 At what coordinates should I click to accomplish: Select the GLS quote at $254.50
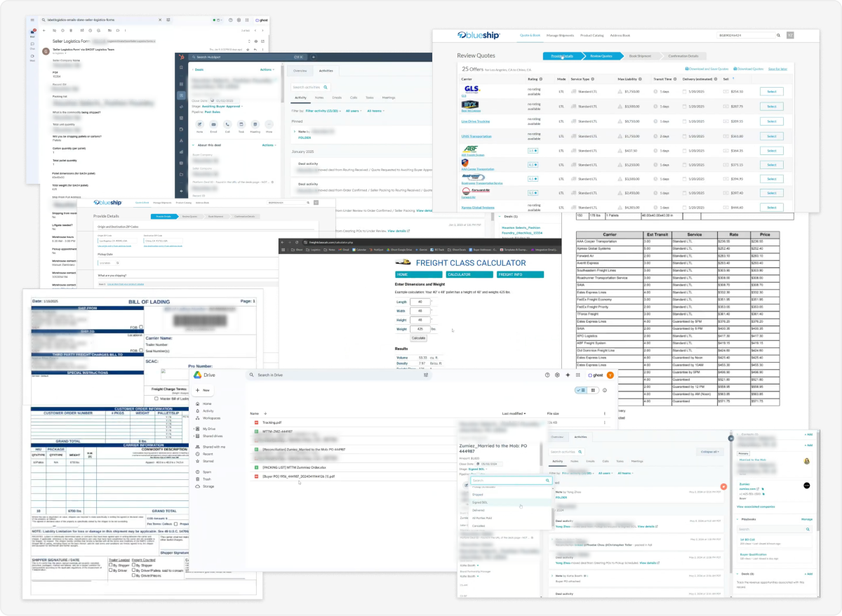click(771, 92)
